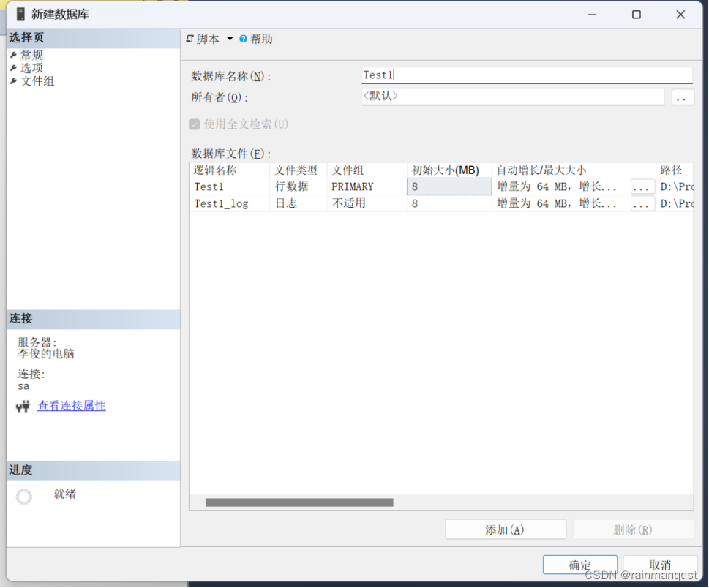
Task: Open the script dropdown arrow
Action: [x=229, y=39]
